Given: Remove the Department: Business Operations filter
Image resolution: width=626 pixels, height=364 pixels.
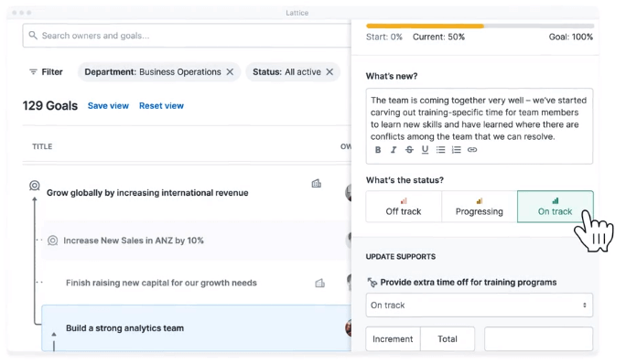Looking at the screenshot, I should pyautogui.click(x=230, y=72).
